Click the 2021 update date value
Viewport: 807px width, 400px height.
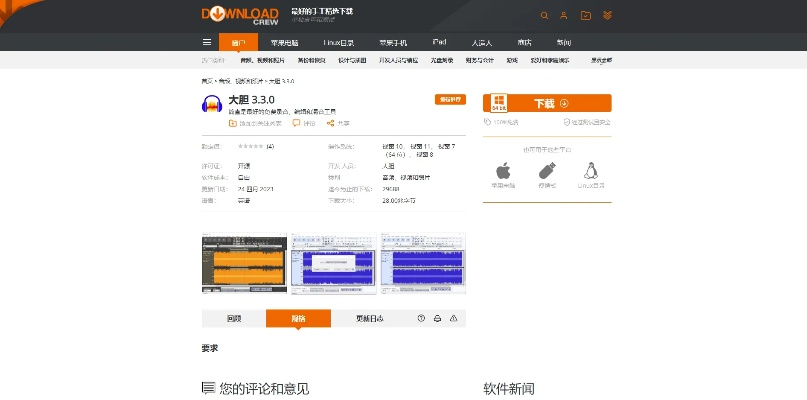pyautogui.click(x=255, y=189)
